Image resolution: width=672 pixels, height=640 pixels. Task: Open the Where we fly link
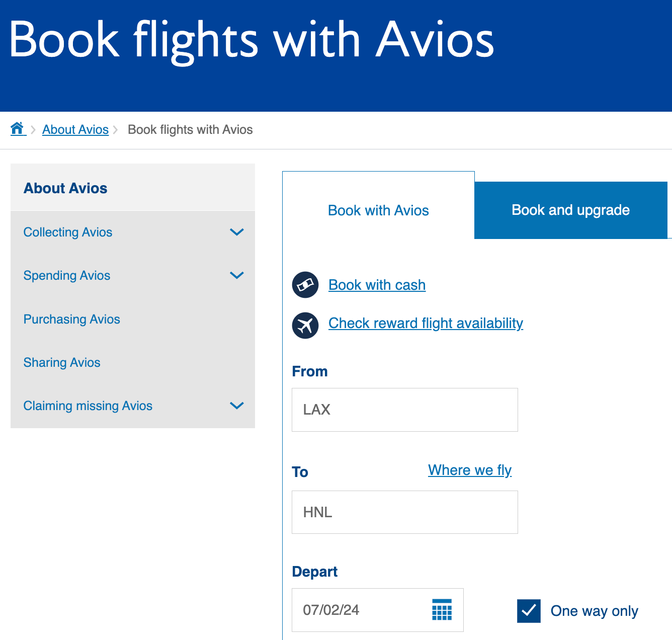(x=469, y=470)
